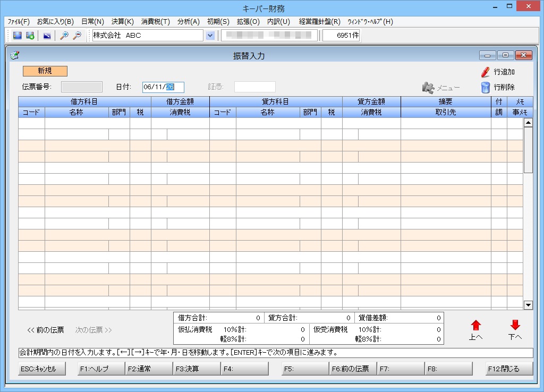Image resolution: width=544 pixels, height=392 pixels.
Task: Click the 借方金額 column header
Action: point(181,101)
